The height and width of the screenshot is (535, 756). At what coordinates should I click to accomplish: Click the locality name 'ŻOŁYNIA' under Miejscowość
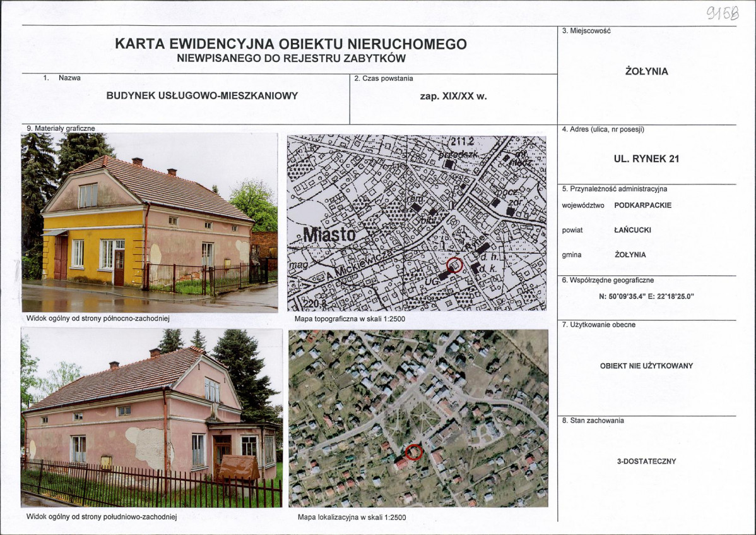coord(647,71)
